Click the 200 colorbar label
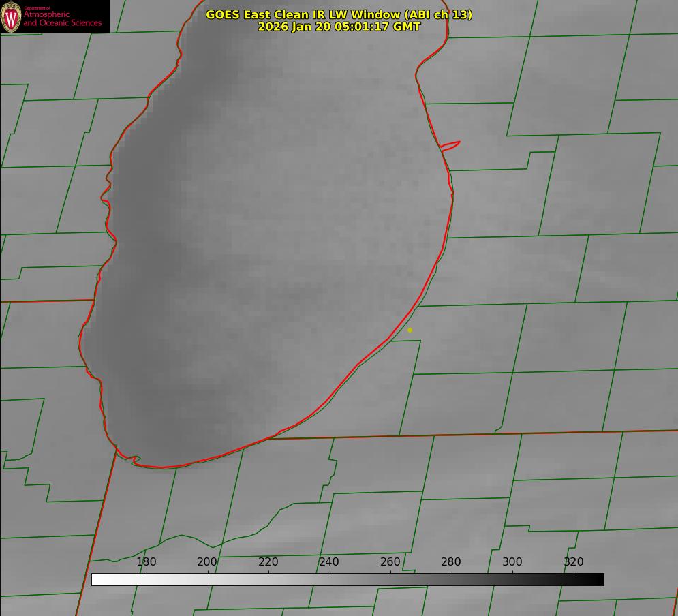 tap(207, 561)
